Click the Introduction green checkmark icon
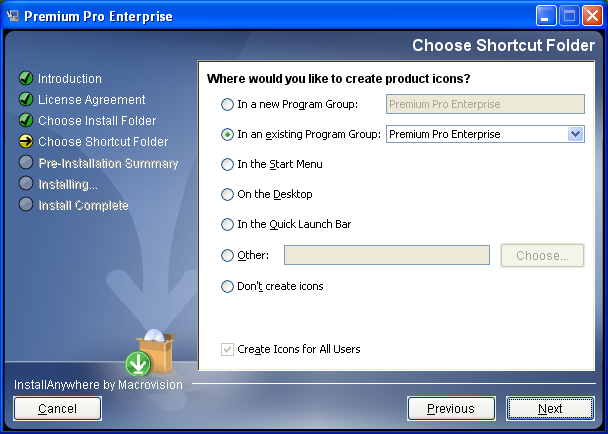 (x=26, y=78)
